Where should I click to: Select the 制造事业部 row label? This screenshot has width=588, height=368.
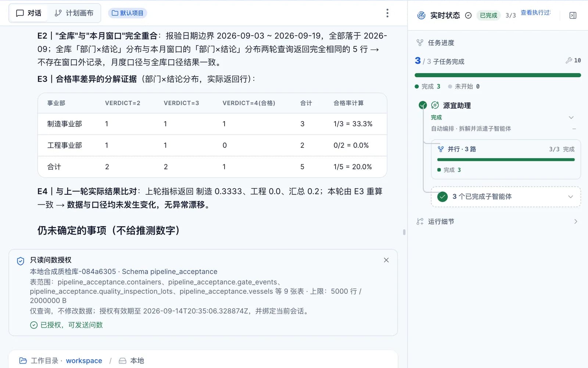coord(65,124)
